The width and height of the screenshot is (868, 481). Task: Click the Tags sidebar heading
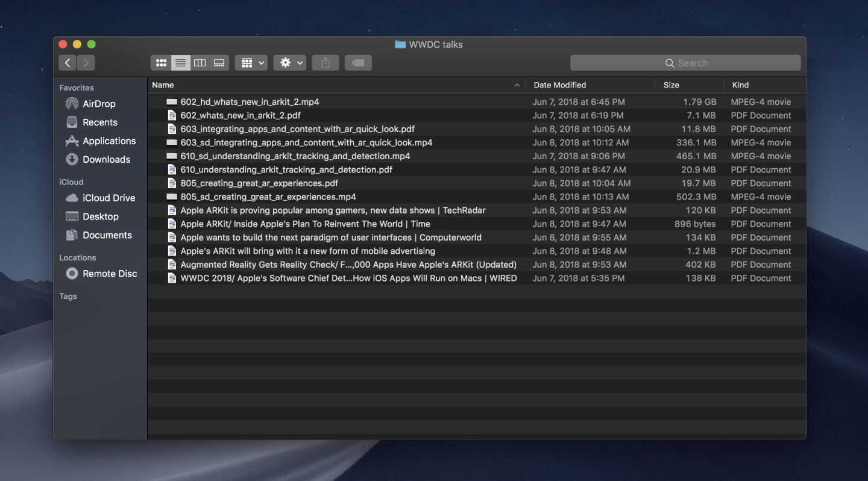pyautogui.click(x=68, y=297)
